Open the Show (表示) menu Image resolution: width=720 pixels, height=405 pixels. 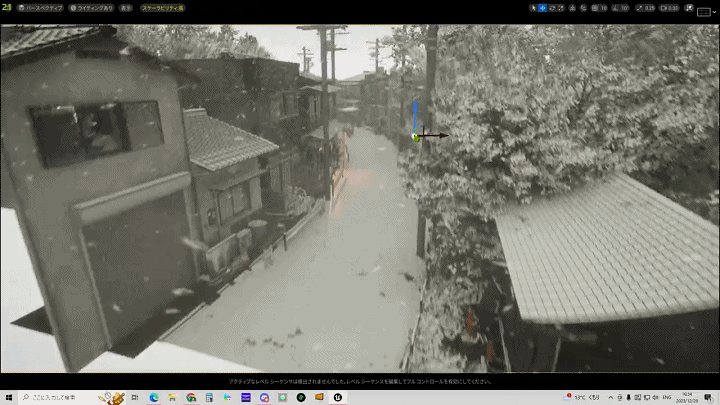(126, 8)
